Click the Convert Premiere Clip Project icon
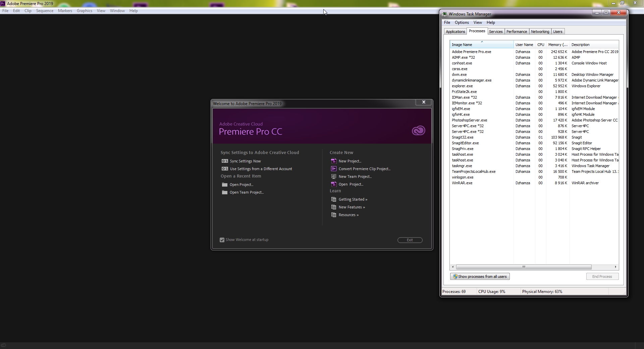This screenshot has height=349, width=644. tap(334, 169)
